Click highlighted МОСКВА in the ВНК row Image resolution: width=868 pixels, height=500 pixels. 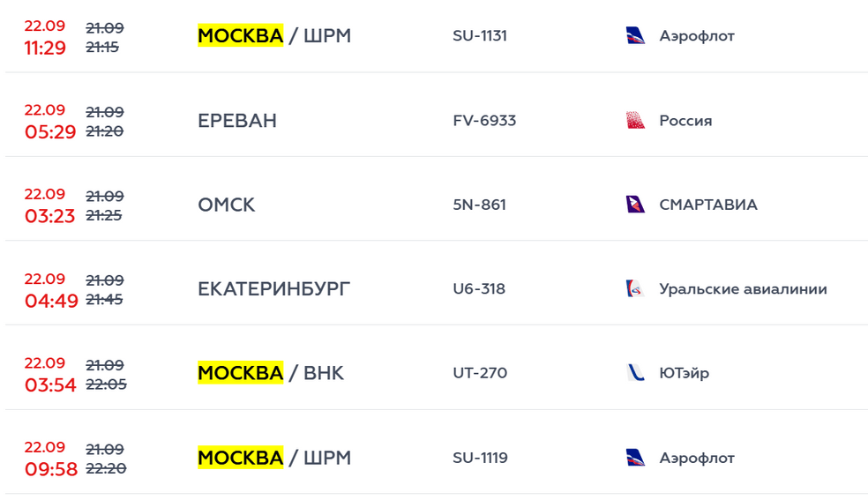[x=241, y=373]
